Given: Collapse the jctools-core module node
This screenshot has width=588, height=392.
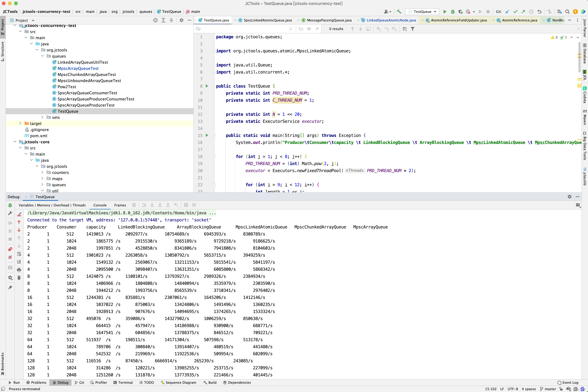Looking at the screenshot, I should (x=15, y=141).
